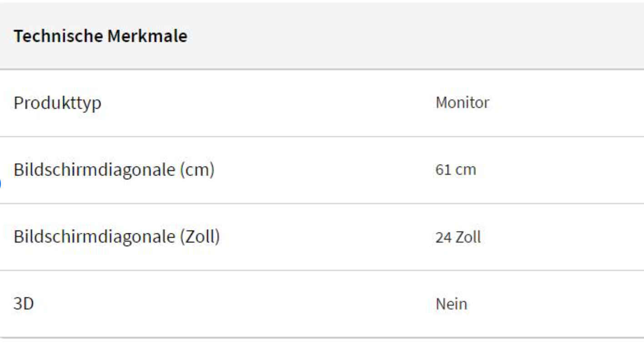Image resolution: width=644 pixels, height=348 pixels.
Task: Click the letter "N" starting "Nein"
Action: [x=440, y=304]
